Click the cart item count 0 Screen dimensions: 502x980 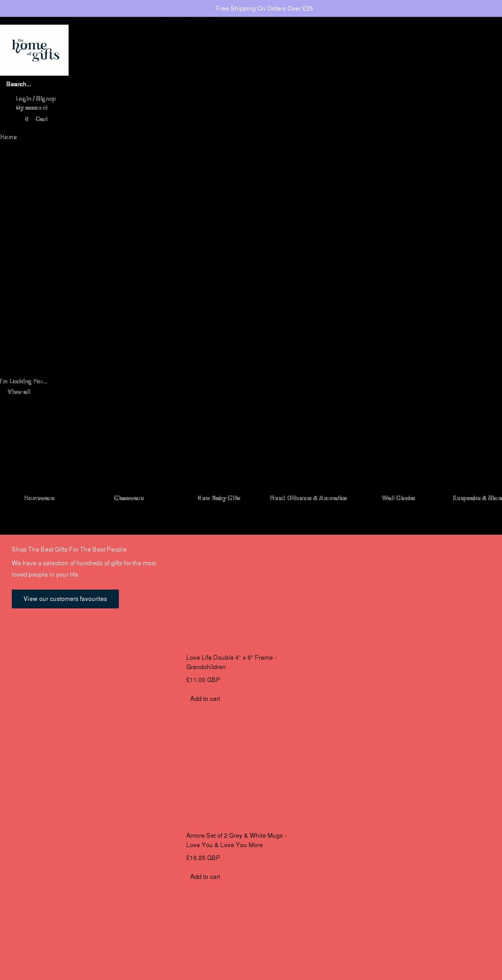pyautogui.click(x=27, y=119)
